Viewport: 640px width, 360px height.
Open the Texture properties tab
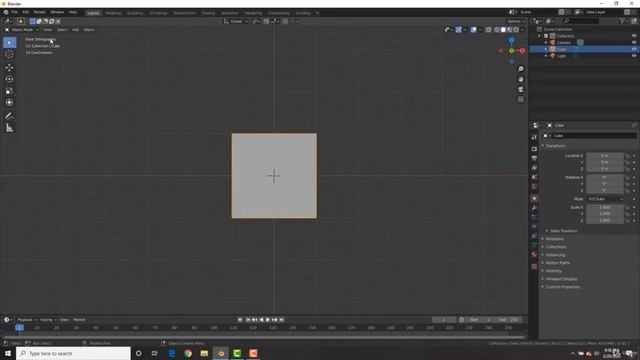(x=534, y=267)
